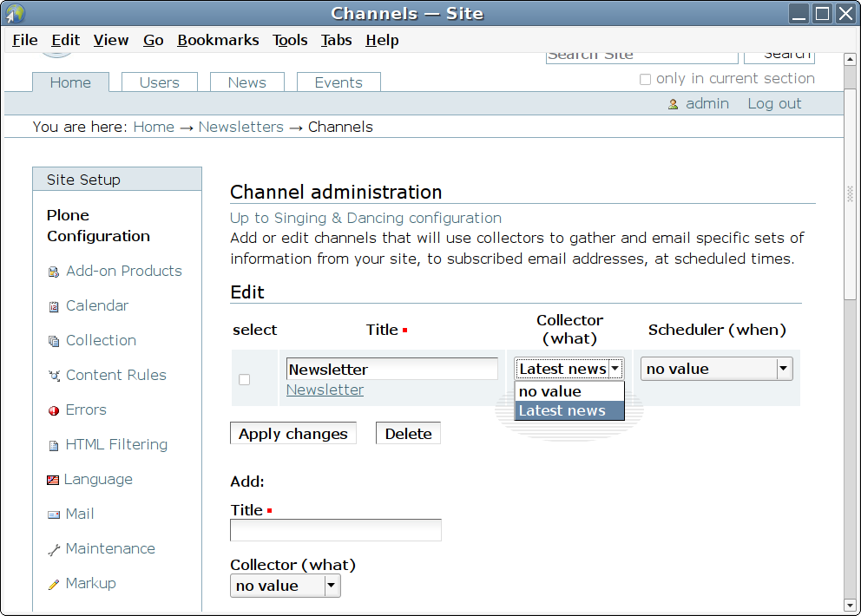Click the vertical scrollbar down arrow
This screenshot has width=861, height=616.
pos(851,605)
